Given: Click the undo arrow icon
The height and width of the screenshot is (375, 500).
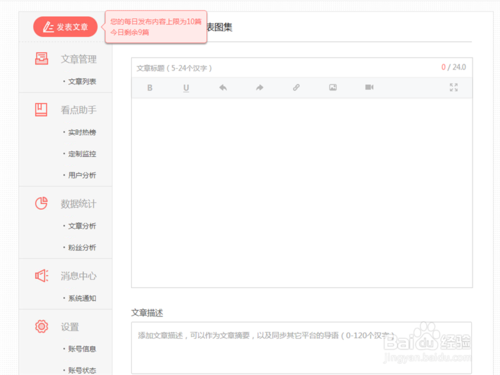Looking at the screenshot, I should click(x=223, y=87).
